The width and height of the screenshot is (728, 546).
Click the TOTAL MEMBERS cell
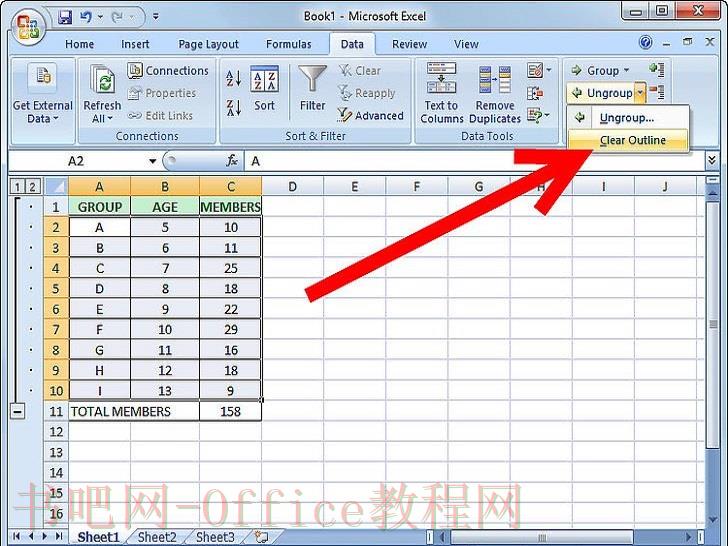coord(134,411)
